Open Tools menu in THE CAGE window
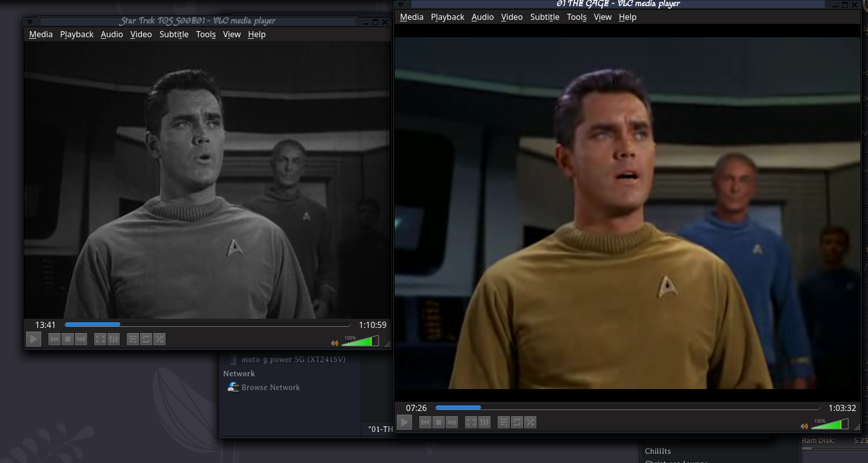Screen dimensions: 868x463 tap(577, 17)
